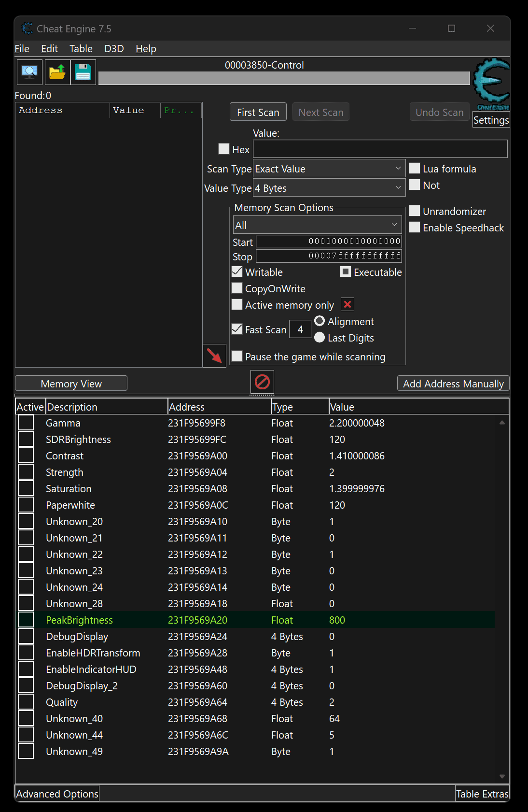Viewport: 528px width, 812px height.
Task: Click Add Address Manually
Action: tap(453, 384)
